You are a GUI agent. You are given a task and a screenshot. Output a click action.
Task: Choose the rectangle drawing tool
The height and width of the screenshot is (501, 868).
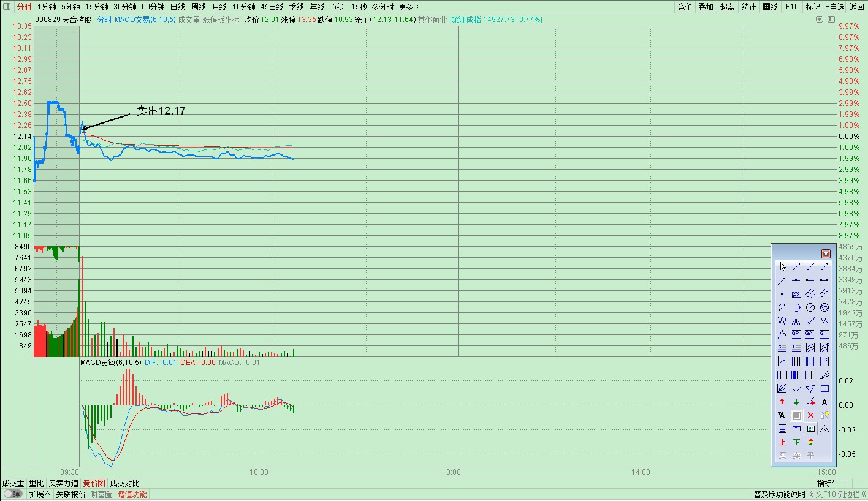824,388
